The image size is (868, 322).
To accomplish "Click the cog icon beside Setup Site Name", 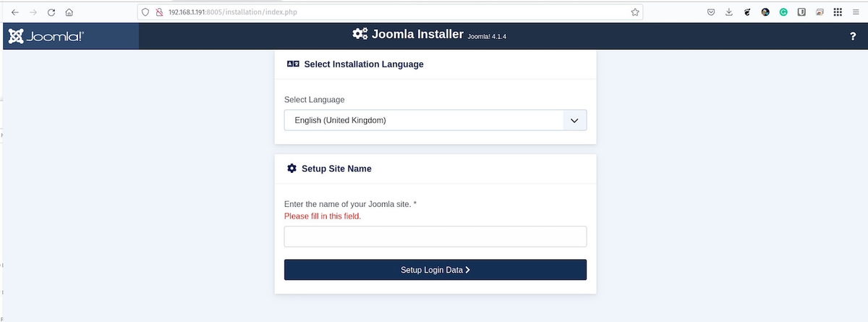I will (x=292, y=168).
